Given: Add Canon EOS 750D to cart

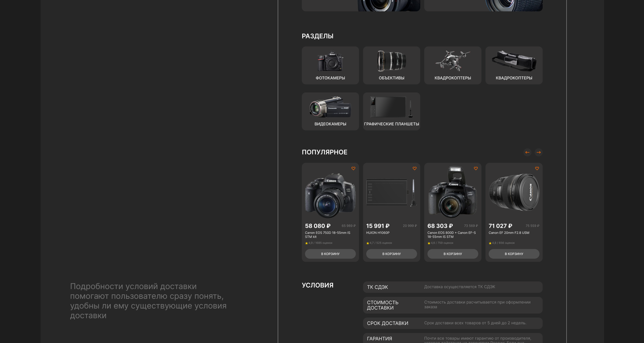Looking at the screenshot, I should coord(330,254).
